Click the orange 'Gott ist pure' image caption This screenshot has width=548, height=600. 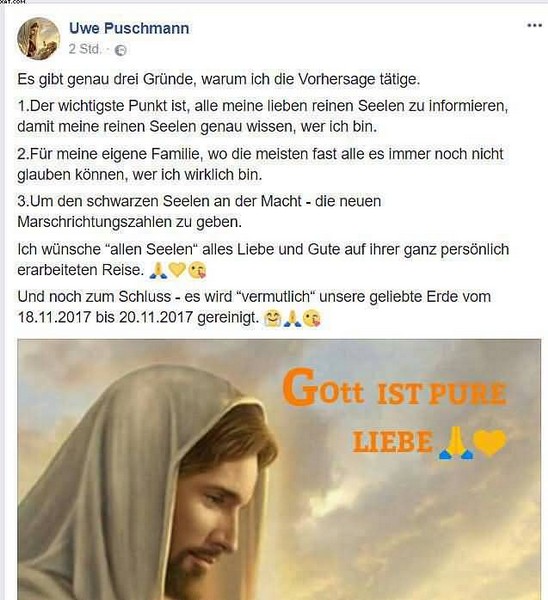tap(394, 388)
